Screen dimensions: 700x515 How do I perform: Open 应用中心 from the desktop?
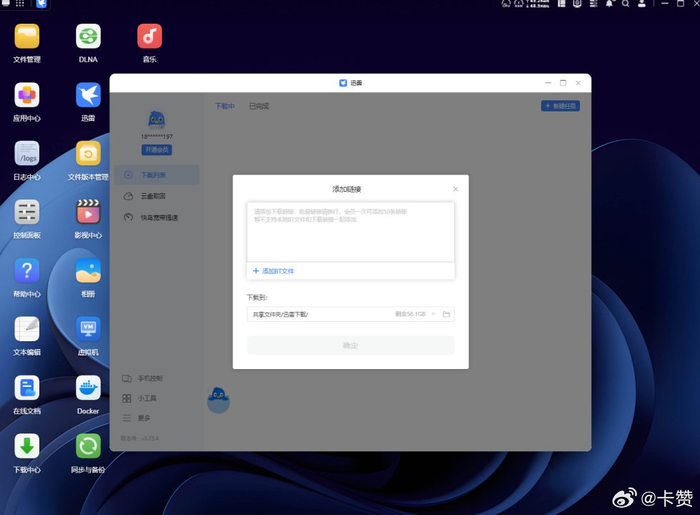coord(27,95)
